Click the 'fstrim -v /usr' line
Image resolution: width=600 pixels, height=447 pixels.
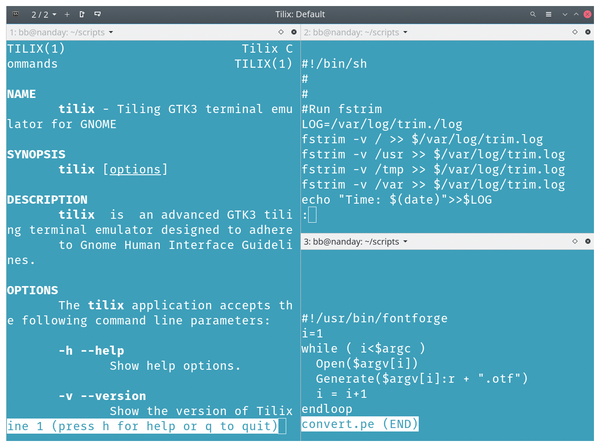click(433, 154)
